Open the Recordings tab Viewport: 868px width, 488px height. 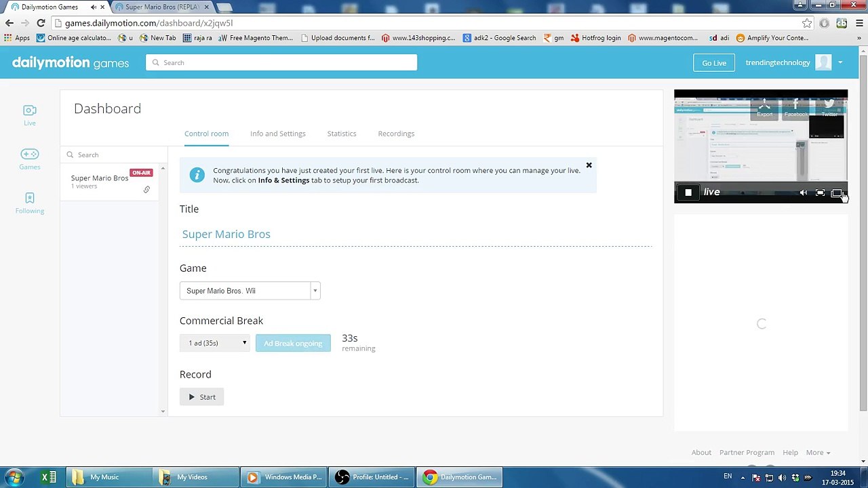click(396, 134)
